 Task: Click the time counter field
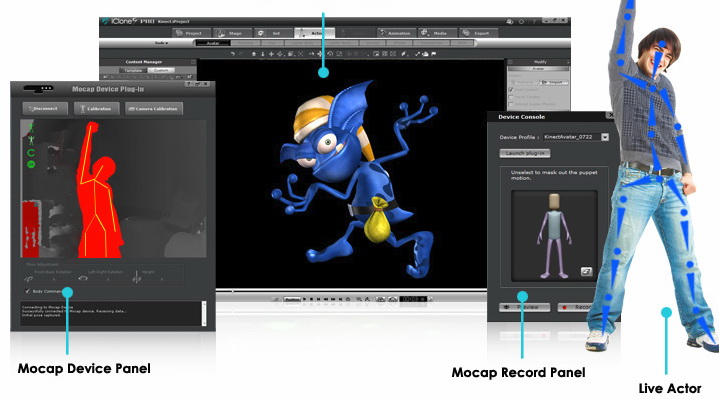[x=413, y=299]
